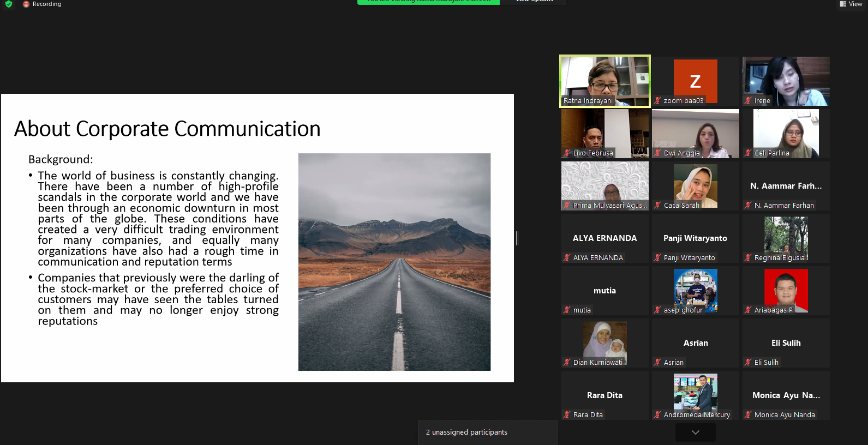Select Dwi Anggia's video thumbnail
This screenshot has height=445, width=868.
click(x=696, y=134)
